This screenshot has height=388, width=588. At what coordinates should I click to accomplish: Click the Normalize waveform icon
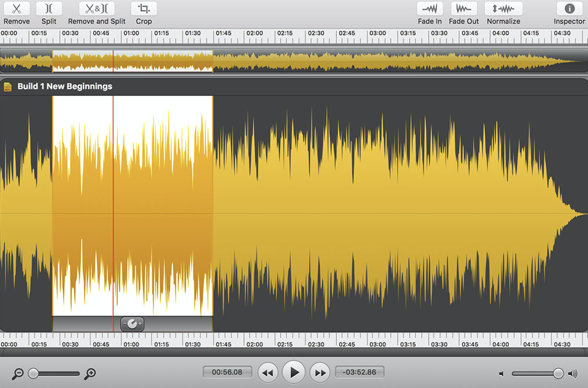pos(503,9)
